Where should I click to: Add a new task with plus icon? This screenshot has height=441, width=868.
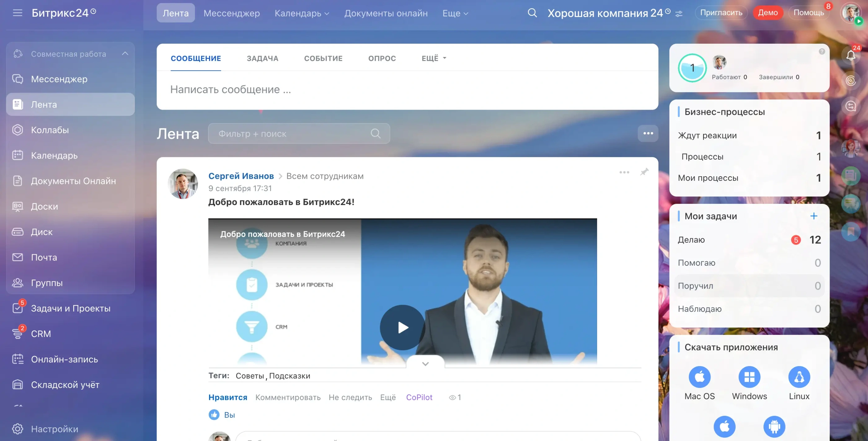pos(813,216)
